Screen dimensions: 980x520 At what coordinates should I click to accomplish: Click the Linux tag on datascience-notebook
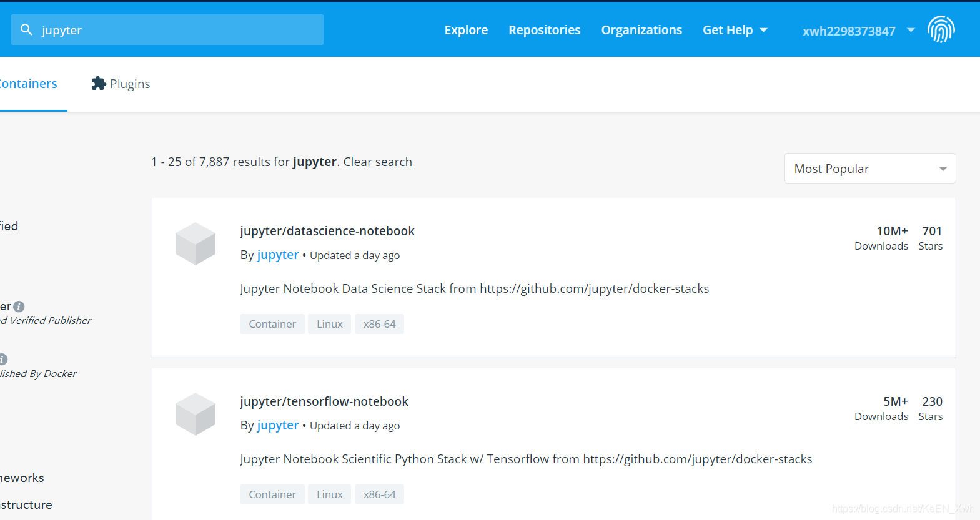click(x=330, y=324)
